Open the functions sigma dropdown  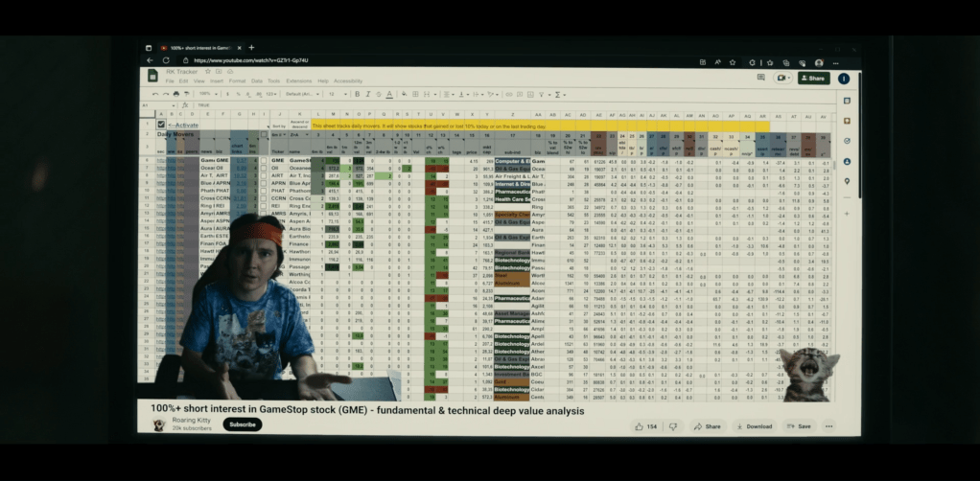560,95
